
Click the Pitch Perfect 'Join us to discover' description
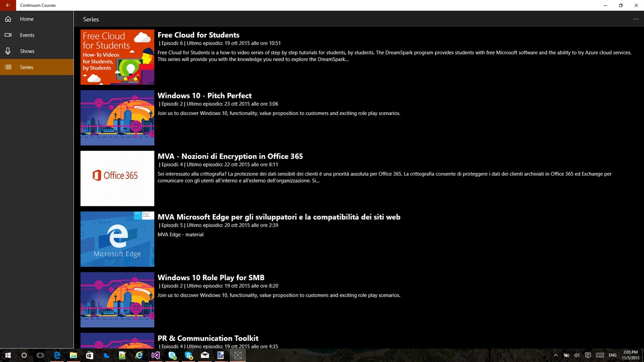[x=279, y=113]
